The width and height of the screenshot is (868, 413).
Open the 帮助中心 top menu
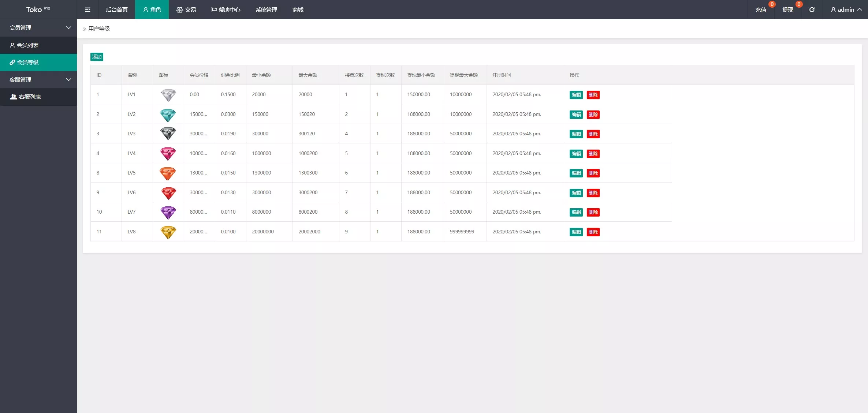click(x=226, y=10)
